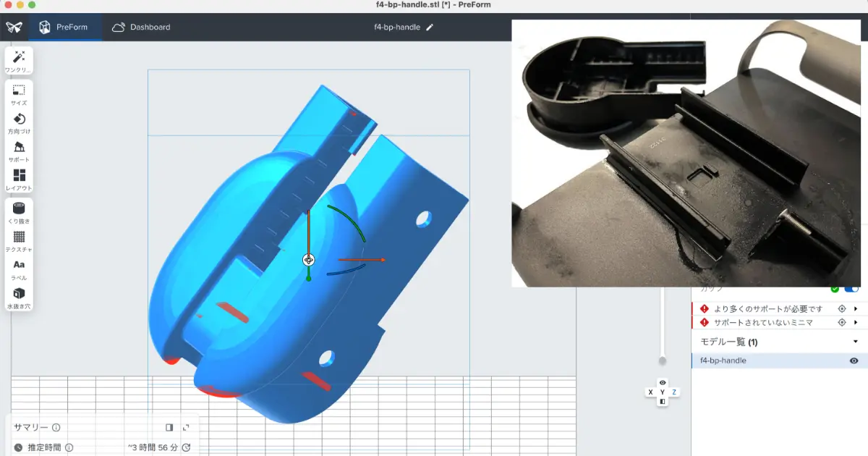Select the One-Click Print magic wand tool
Screen dimensions: 868x456
pyautogui.click(x=19, y=61)
